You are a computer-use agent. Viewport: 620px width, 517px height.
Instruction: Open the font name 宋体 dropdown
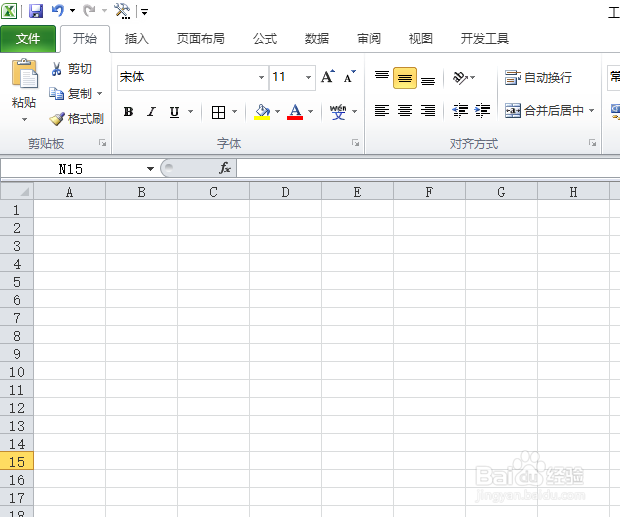261,77
